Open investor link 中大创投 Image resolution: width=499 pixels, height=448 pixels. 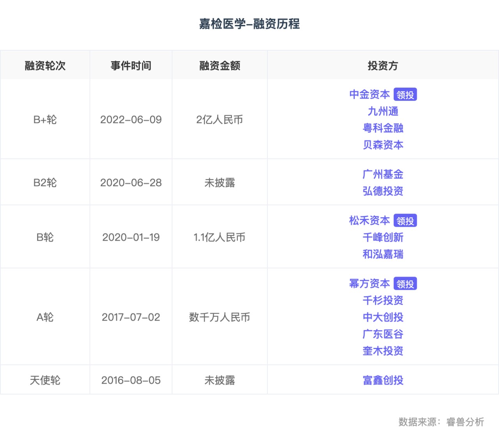click(x=383, y=317)
